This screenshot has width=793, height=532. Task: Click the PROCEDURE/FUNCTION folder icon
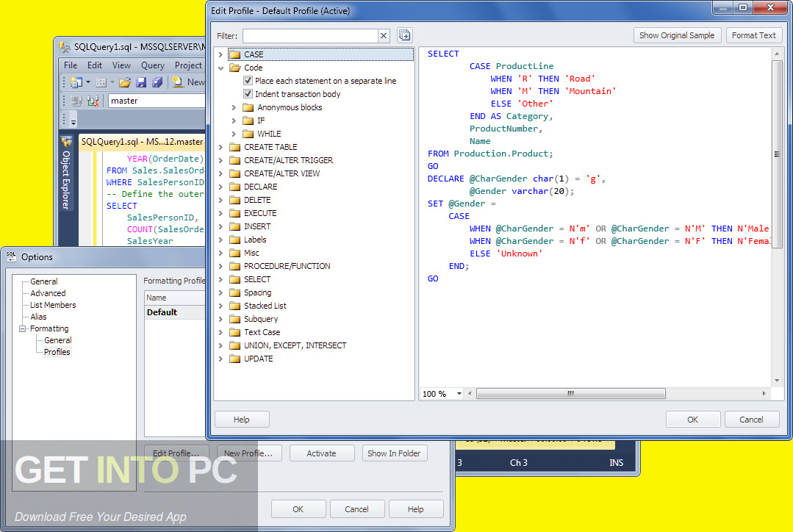click(x=234, y=266)
